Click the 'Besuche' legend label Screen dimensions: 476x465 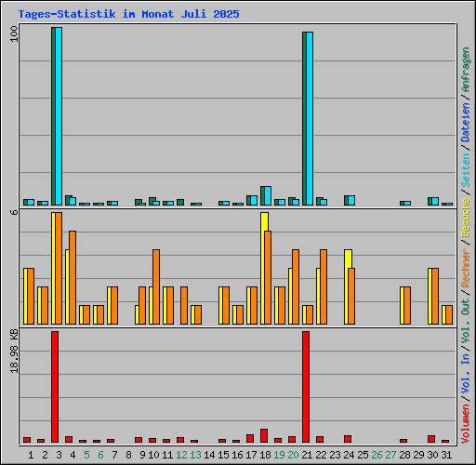pos(466,218)
